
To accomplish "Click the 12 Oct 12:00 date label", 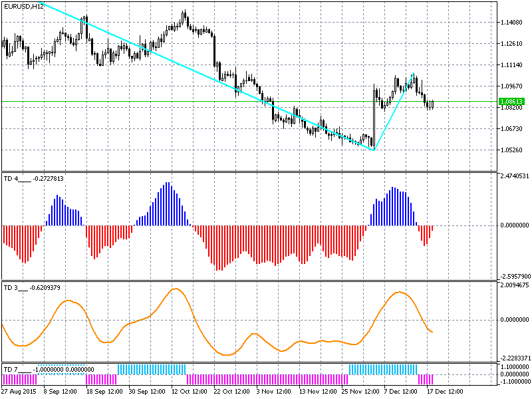I will 189,392.
